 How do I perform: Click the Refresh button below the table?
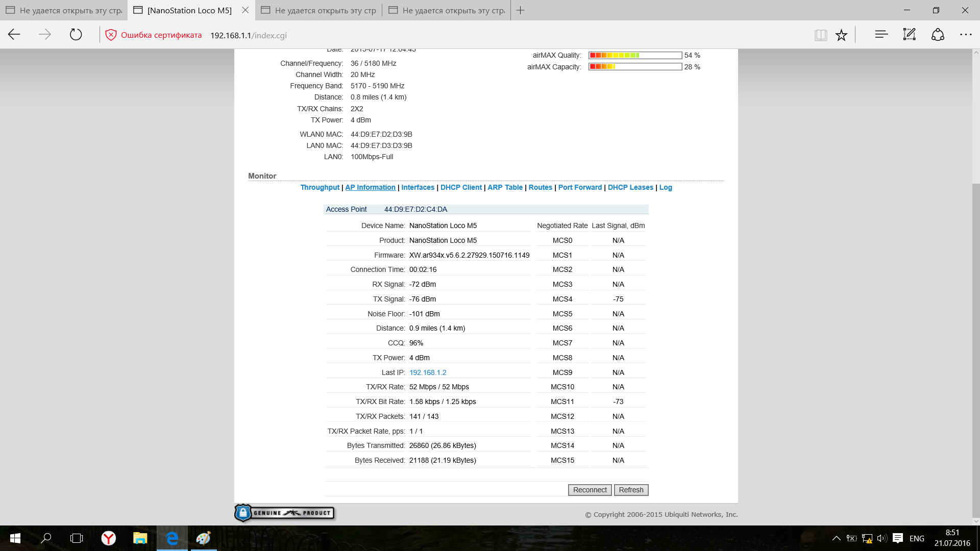631,490
